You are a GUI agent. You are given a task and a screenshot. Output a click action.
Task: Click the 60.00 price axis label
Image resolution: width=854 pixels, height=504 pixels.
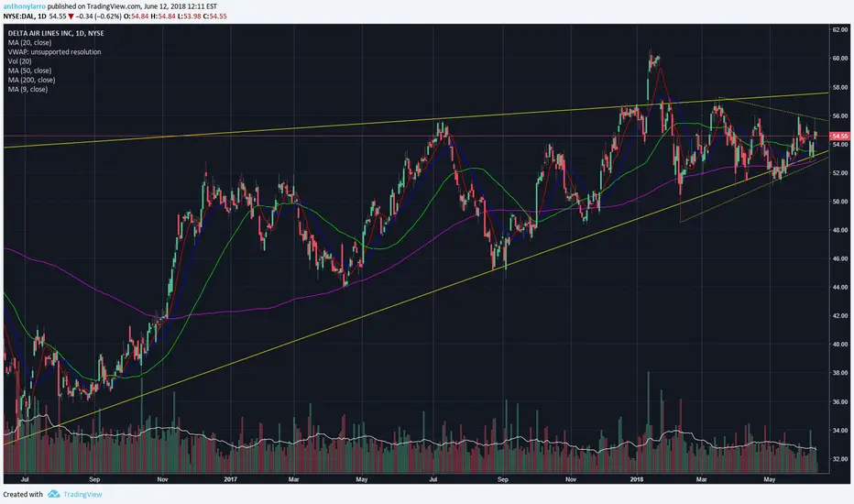pyautogui.click(x=840, y=59)
